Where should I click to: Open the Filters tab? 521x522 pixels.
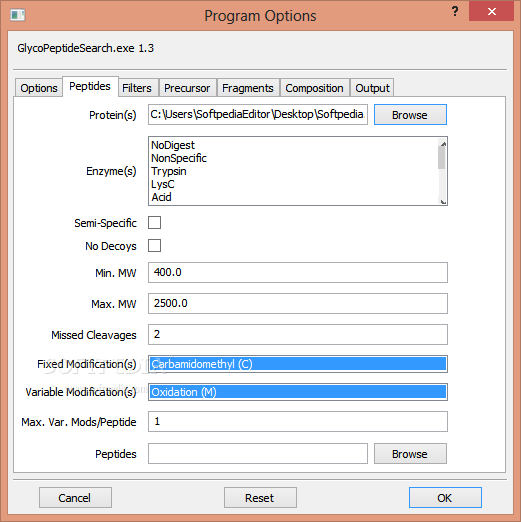tap(137, 88)
